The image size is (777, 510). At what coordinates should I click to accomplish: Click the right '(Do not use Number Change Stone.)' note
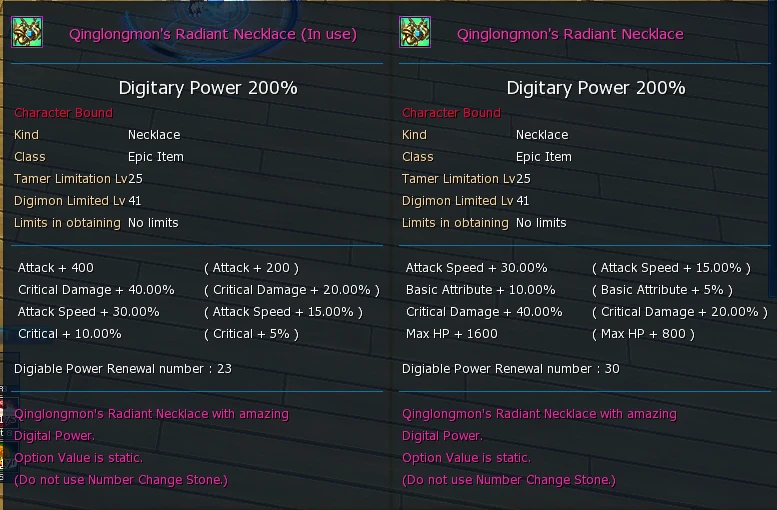tap(509, 480)
